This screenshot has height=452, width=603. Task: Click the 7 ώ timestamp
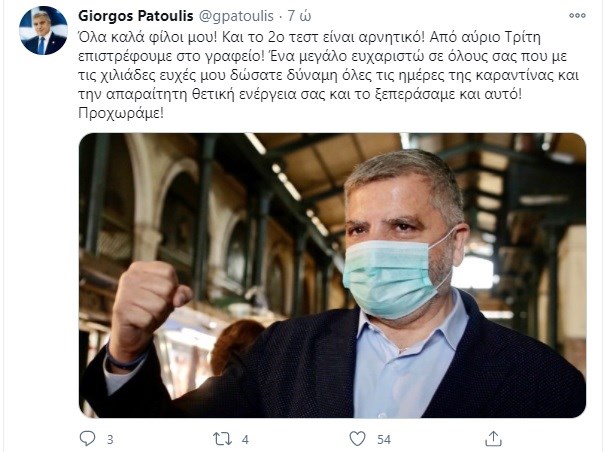click(x=300, y=16)
